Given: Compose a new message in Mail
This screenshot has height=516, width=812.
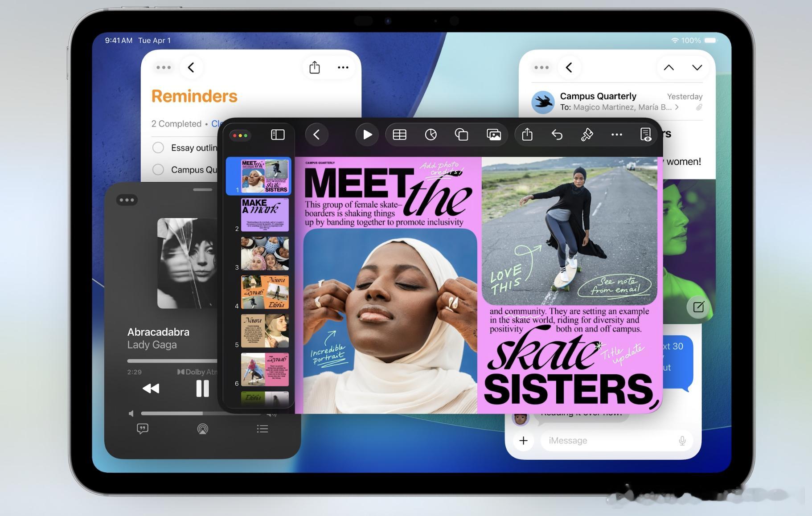Looking at the screenshot, I should pos(698,307).
